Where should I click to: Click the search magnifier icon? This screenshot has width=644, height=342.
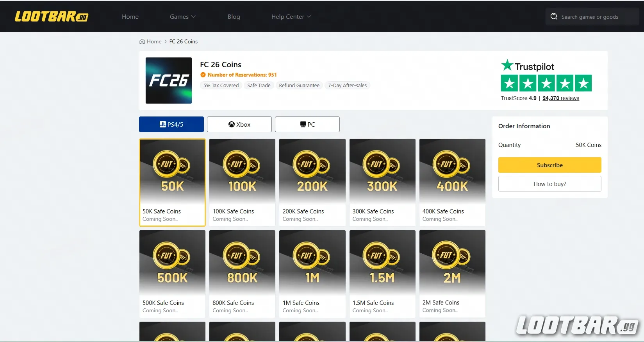(x=554, y=16)
